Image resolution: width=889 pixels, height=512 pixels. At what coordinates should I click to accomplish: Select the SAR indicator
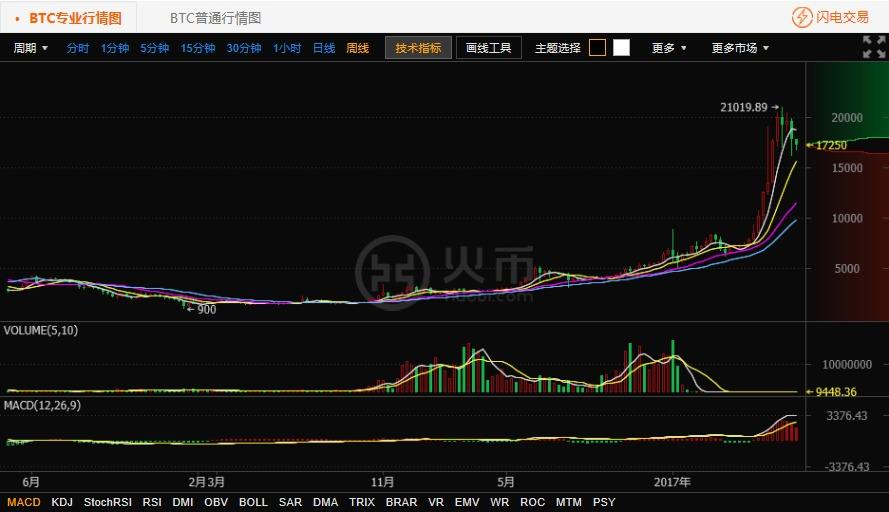coord(290,502)
